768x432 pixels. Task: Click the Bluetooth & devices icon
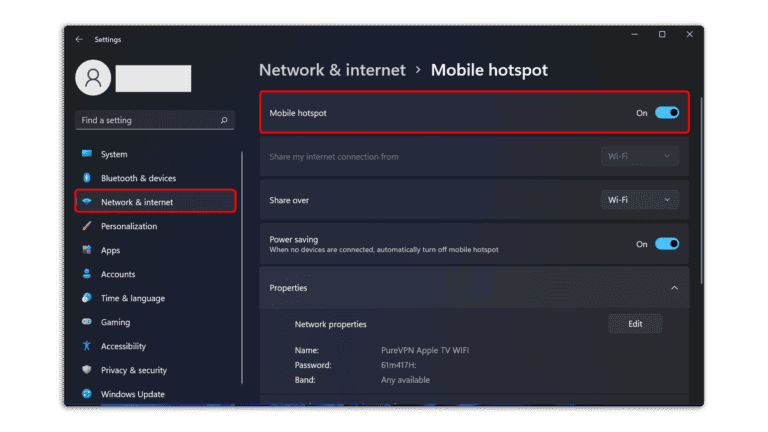pyautogui.click(x=87, y=178)
